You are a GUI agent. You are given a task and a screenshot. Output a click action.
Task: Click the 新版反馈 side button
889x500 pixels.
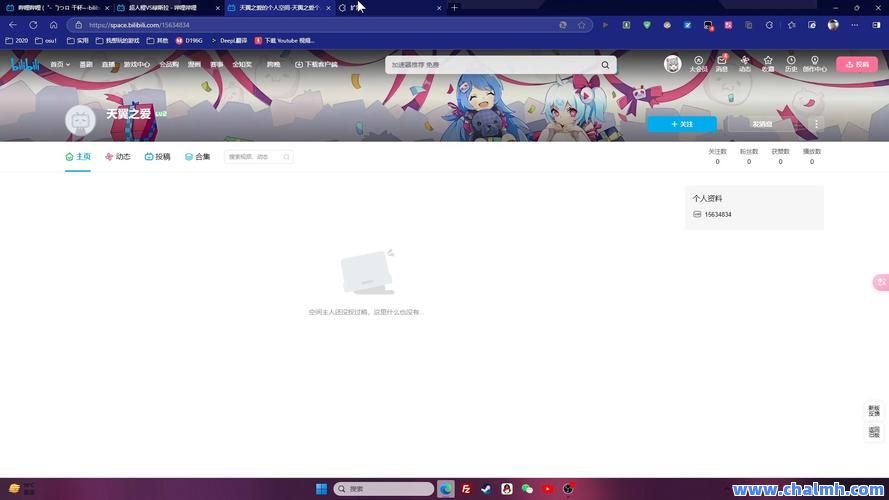pyautogui.click(x=874, y=410)
